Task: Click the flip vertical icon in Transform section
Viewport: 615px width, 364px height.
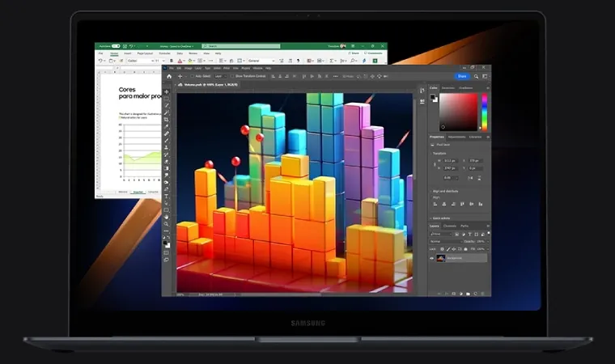Action: pos(479,178)
